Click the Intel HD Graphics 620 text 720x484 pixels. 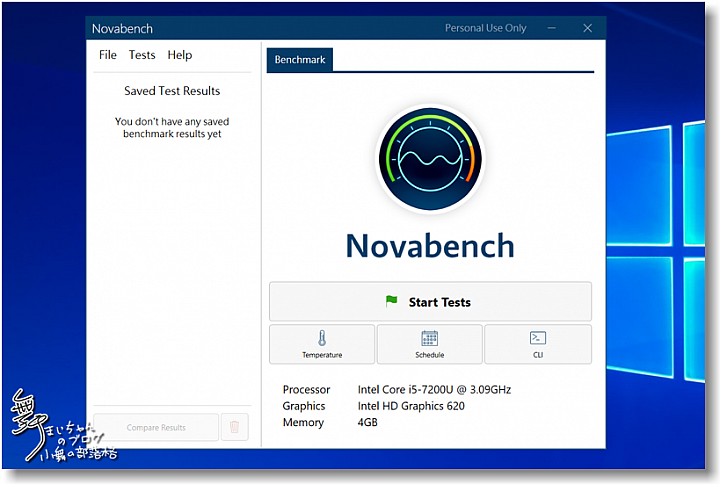411,406
